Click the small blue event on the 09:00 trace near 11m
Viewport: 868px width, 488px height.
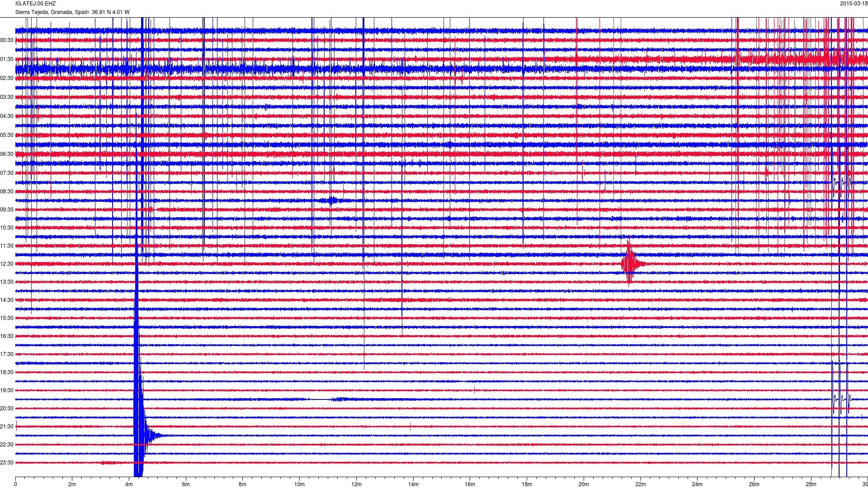coord(332,201)
